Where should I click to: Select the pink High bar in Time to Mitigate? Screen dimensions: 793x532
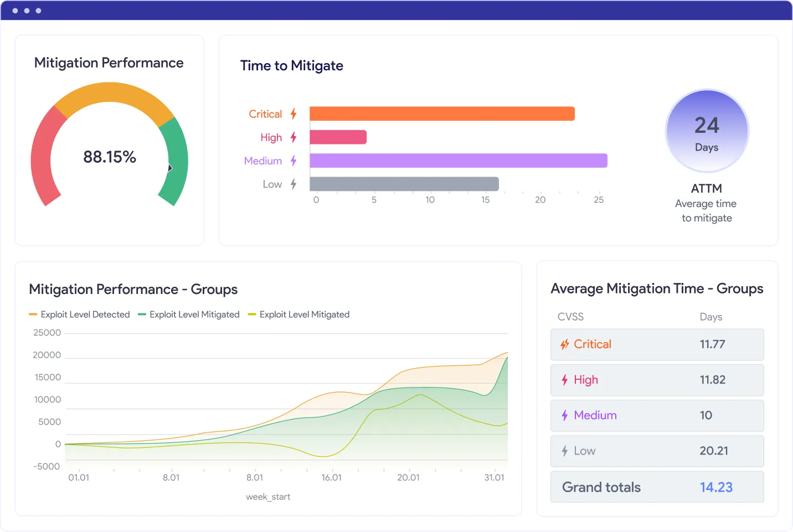click(338, 137)
